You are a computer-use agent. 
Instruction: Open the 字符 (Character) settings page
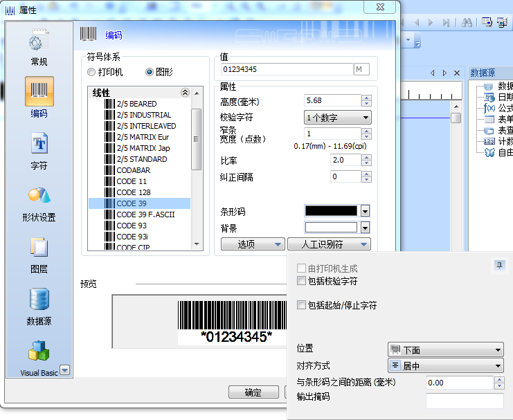[39, 151]
